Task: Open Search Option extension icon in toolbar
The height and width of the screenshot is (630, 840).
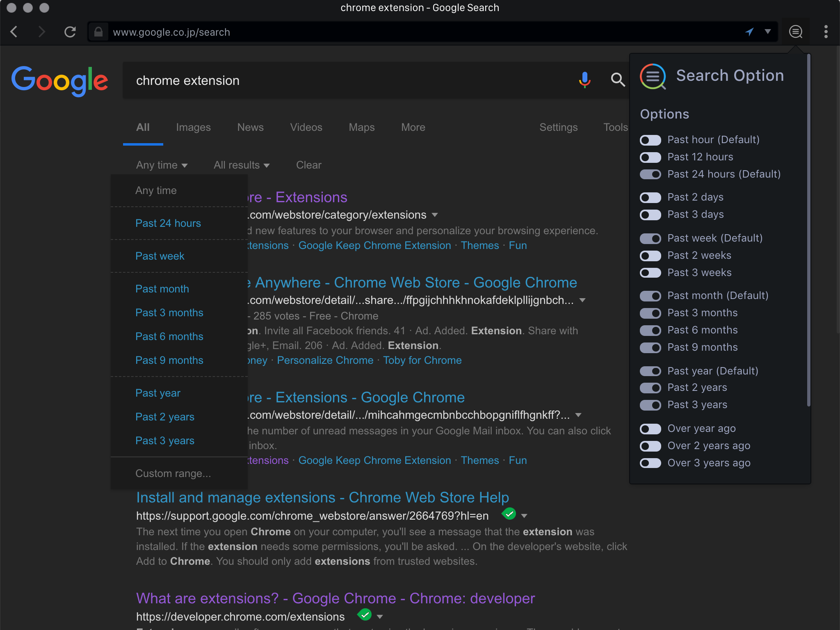Action: click(796, 32)
